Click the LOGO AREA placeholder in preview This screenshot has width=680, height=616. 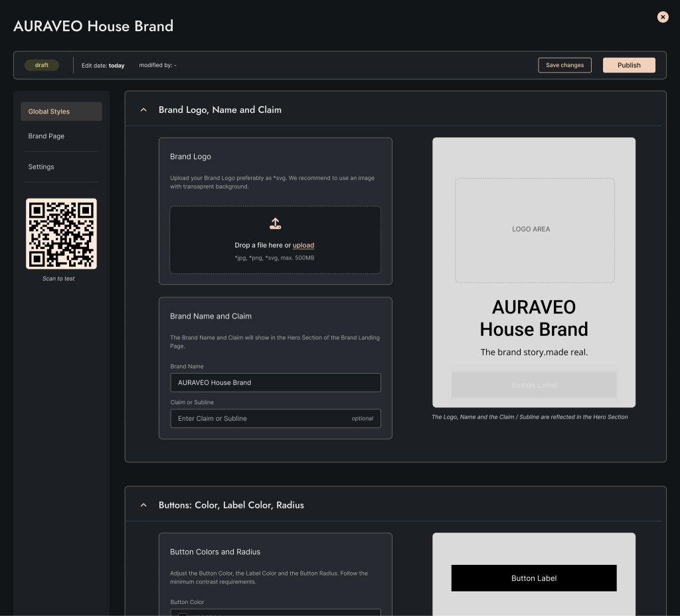click(x=534, y=230)
